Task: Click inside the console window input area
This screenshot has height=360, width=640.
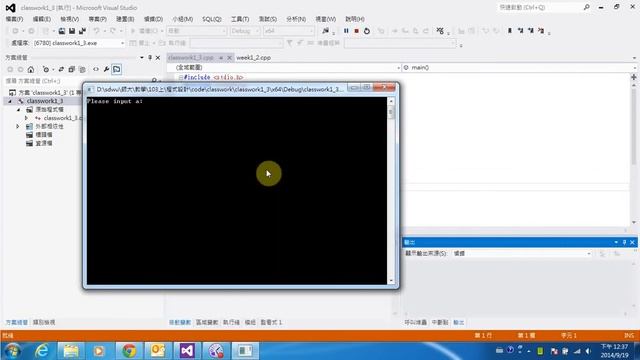Action: 237,191
